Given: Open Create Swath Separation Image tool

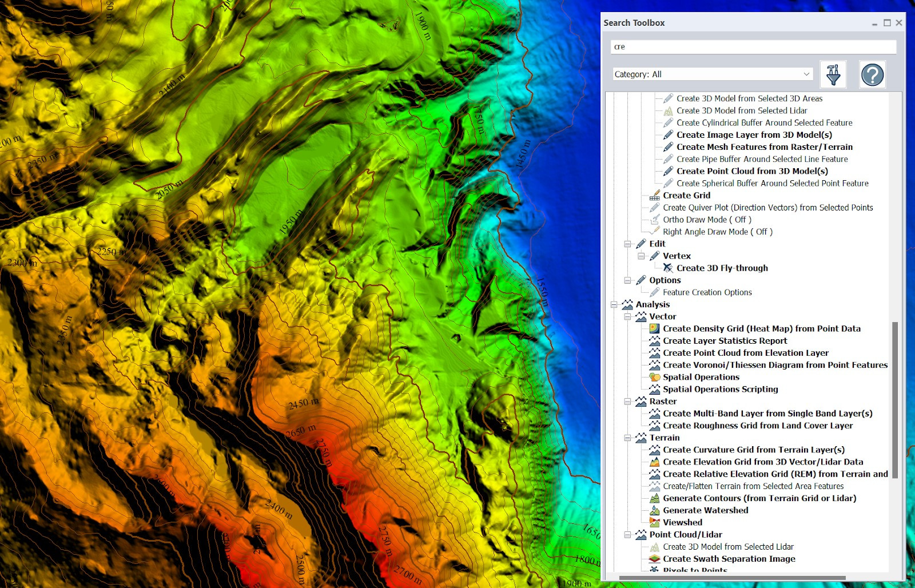Looking at the screenshot, I should [x=729, y=559].
